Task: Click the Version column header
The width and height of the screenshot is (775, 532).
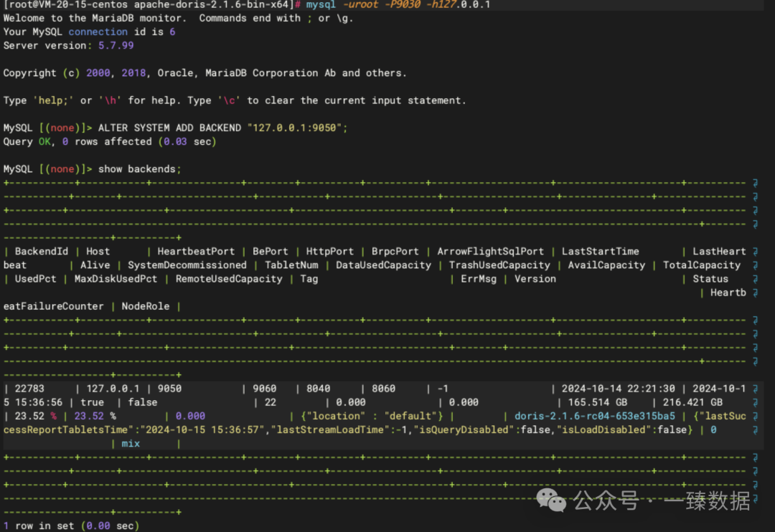Action: pos(535,279)
